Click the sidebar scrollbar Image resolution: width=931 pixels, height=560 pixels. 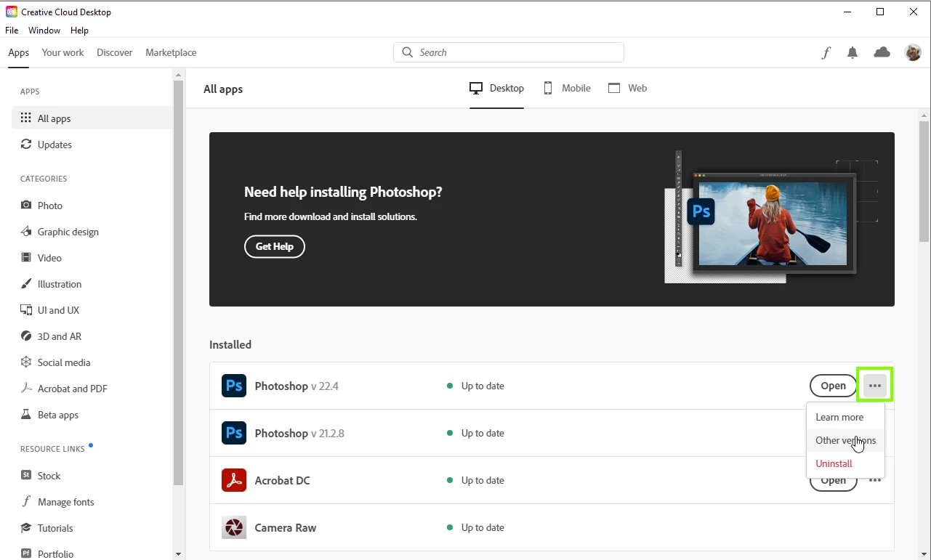pos(178,283)
